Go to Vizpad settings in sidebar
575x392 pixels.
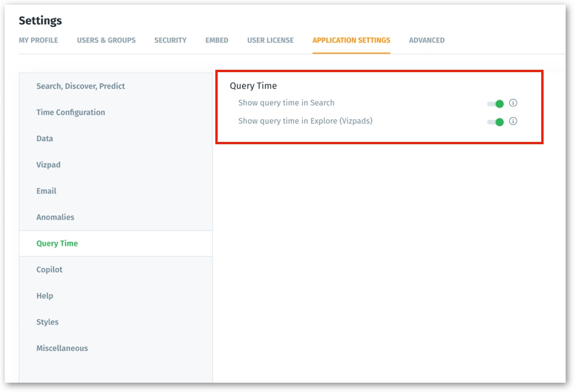click(x=48, y=165)
